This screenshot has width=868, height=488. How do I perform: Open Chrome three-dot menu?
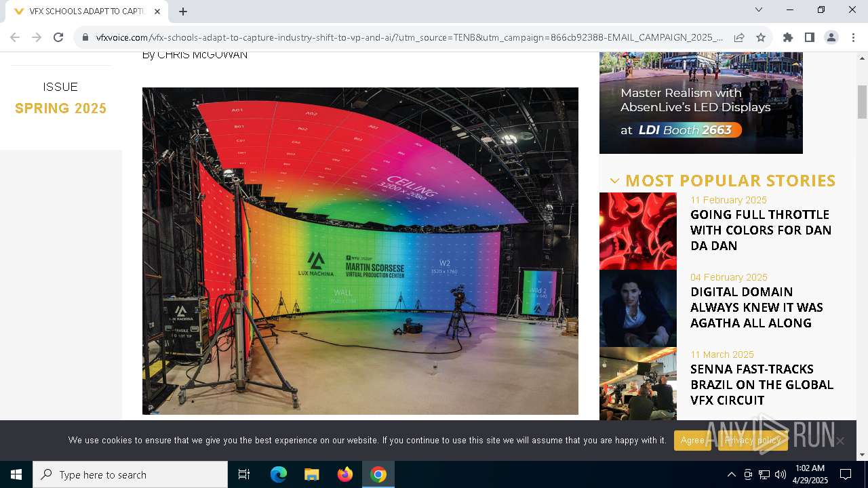click(x=853, y=37)
